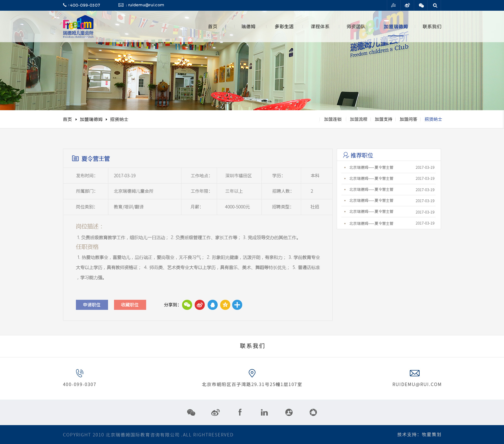504x444 pixels.
Task: Click the Facebook icon in the footer
Action: pyautogui.click(x=240, y=412)
